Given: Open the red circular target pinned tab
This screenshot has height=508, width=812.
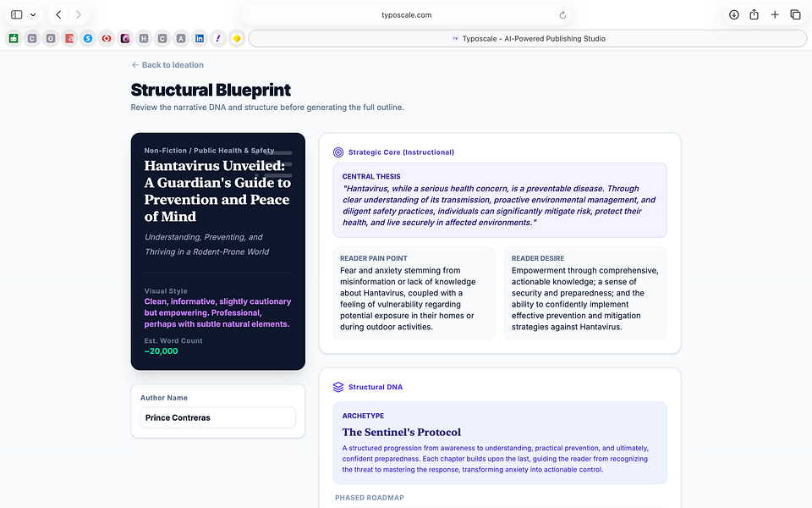Looking at the screenshot, I should 107,38.
